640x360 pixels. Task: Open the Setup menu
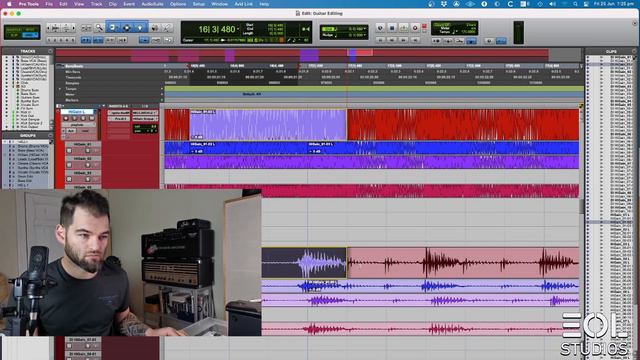coord(199,4)
